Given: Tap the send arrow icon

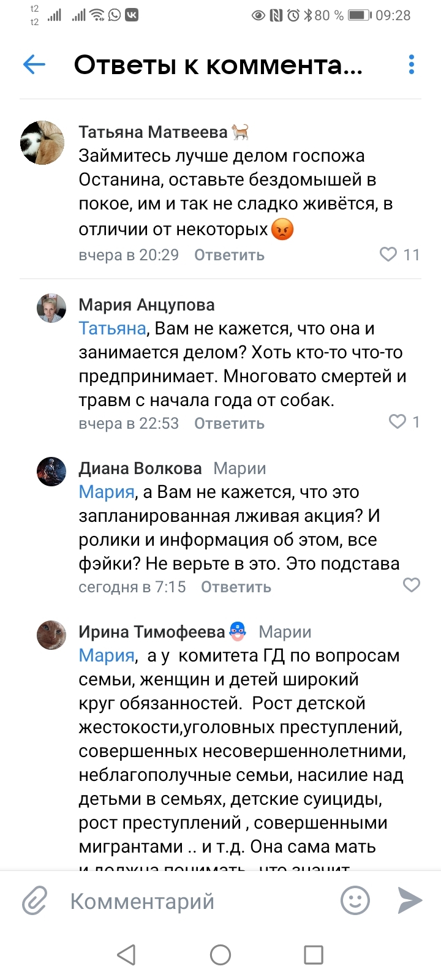Looking at the screenshot, I should coord(409,900).
